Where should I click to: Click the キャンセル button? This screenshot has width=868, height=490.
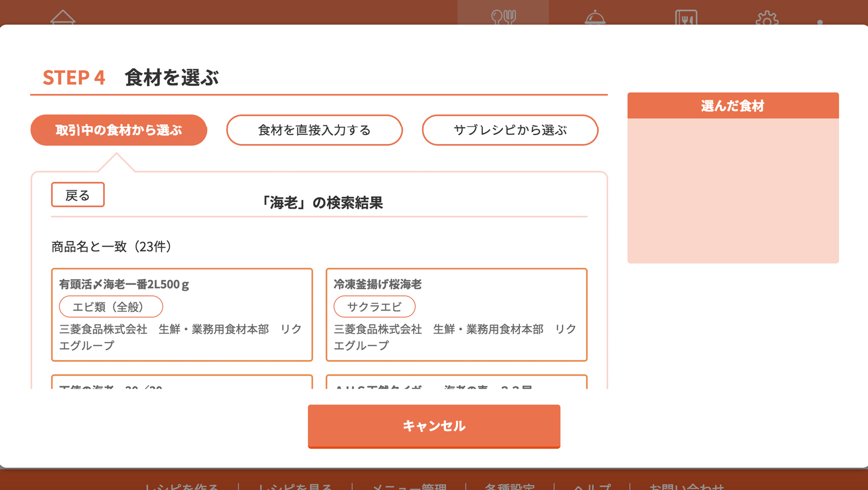click(x=433, y=426)
